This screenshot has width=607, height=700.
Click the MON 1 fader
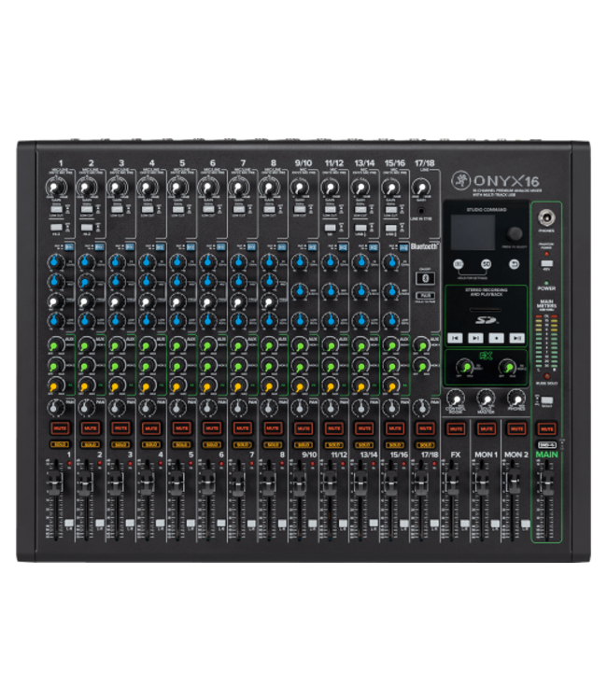click(481, 483)
